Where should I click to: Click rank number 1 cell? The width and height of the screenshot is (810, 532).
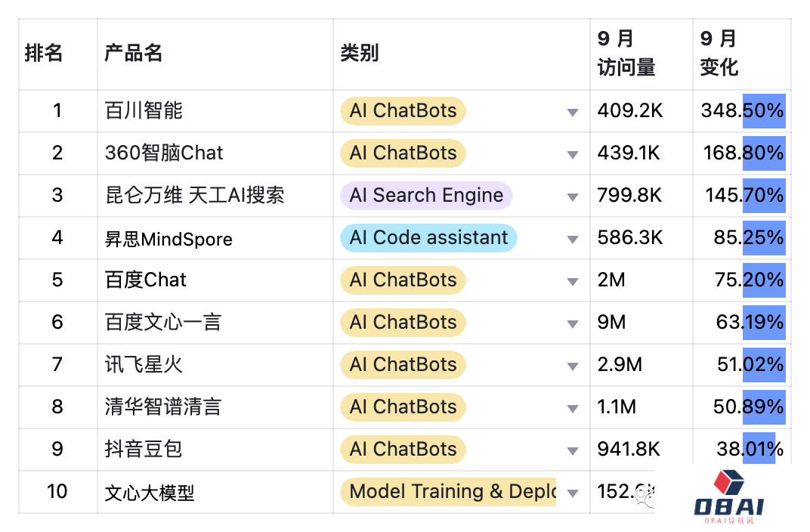[x=57, y=110]
